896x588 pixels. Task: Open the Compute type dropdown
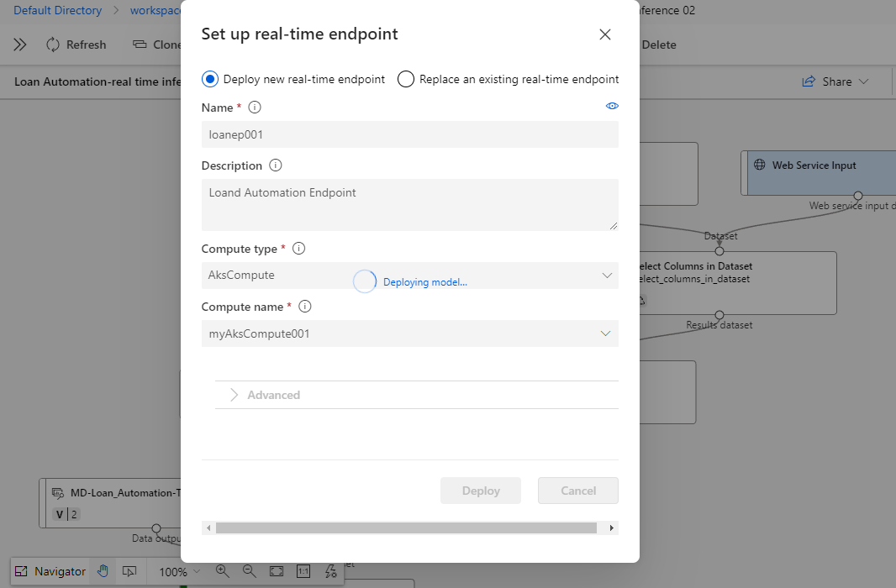click(x=605, y=275)
